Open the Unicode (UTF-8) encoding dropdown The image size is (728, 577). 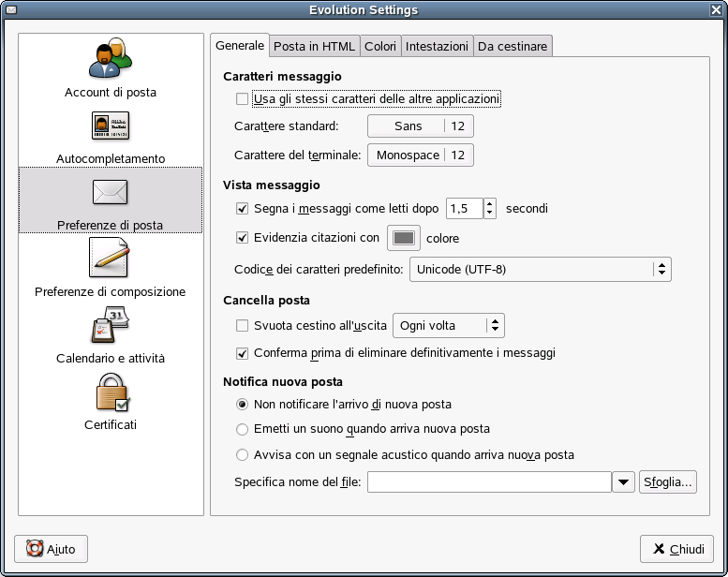coord(540,269)
